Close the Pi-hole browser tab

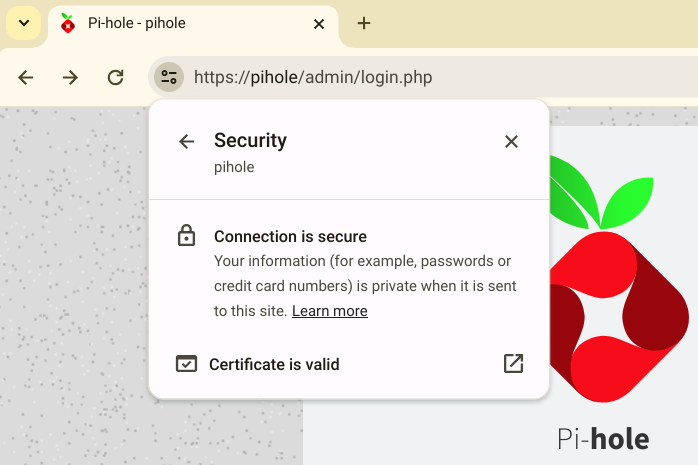[x=319, y=24]
